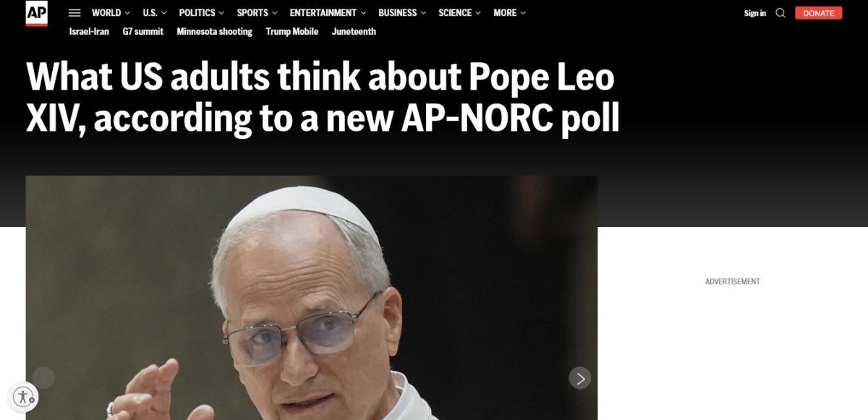Open the search magnifier icon
This screenshot has width=868, height=420.
click(x=780, y=13)
